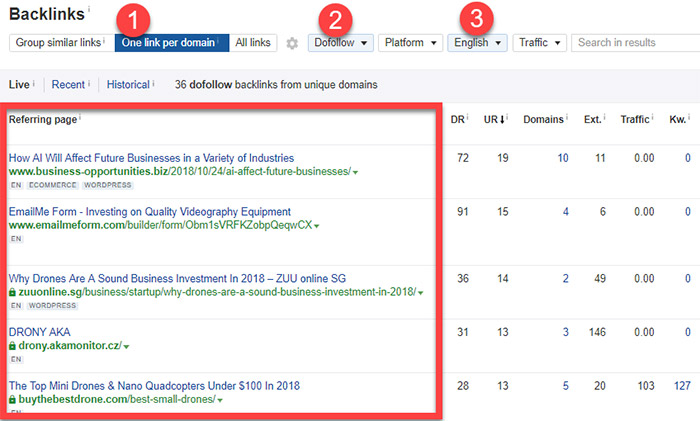Expand URL menu arrow for business-opportunities.biz
This screenshot has width=700, height=421.
pos(355,172)
